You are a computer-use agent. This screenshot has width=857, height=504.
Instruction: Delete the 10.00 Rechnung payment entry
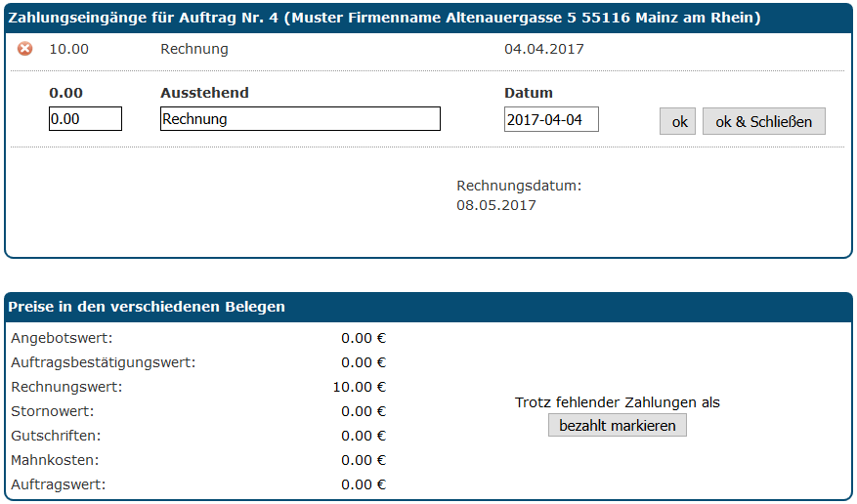pyautogui.click(x=25, y=49)
